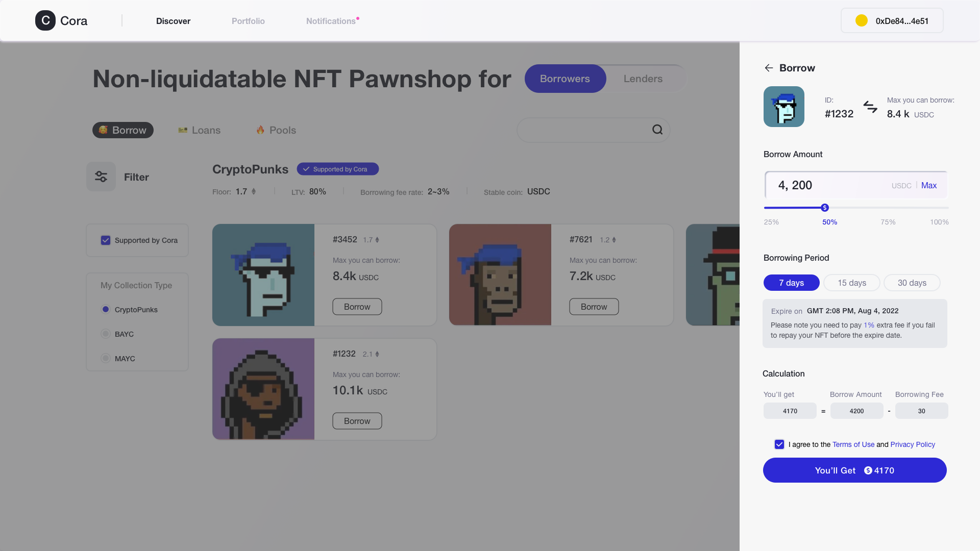Click the punk #3452 card image
Viewport: 980px width, 551px height.
pos(263,275)
